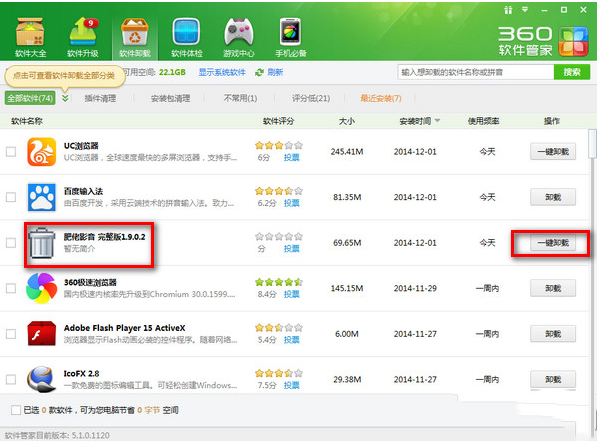Click 卸载 button for Adobe Flash Player

pos(553,334)
